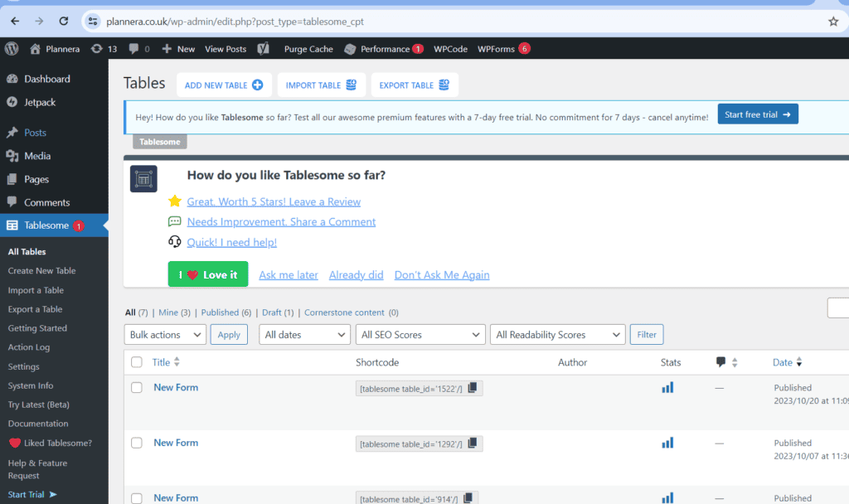Open the All SEO Scores dropdown

[x=420, y=335]
